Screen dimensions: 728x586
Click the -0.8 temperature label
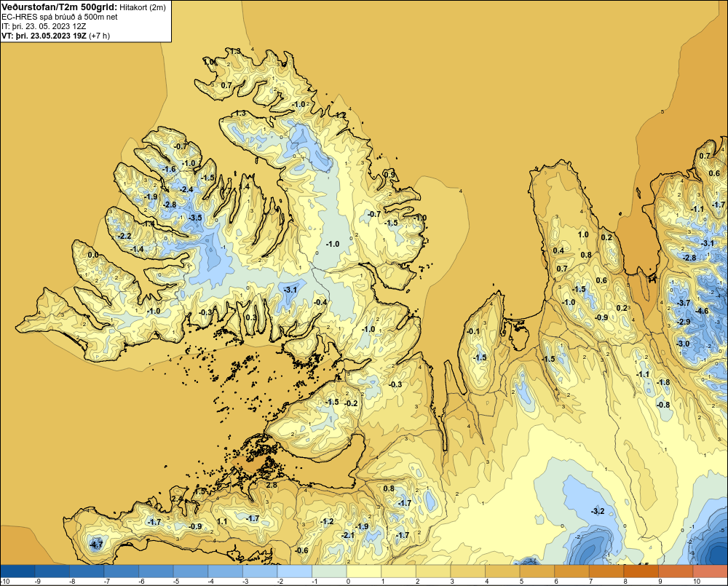(x=663, y=405)
